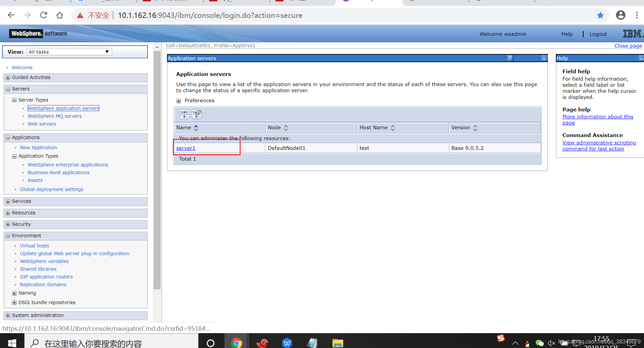Open Cortana circle on taskbar
Screen dimensions: 644x348
click(210, 343)
